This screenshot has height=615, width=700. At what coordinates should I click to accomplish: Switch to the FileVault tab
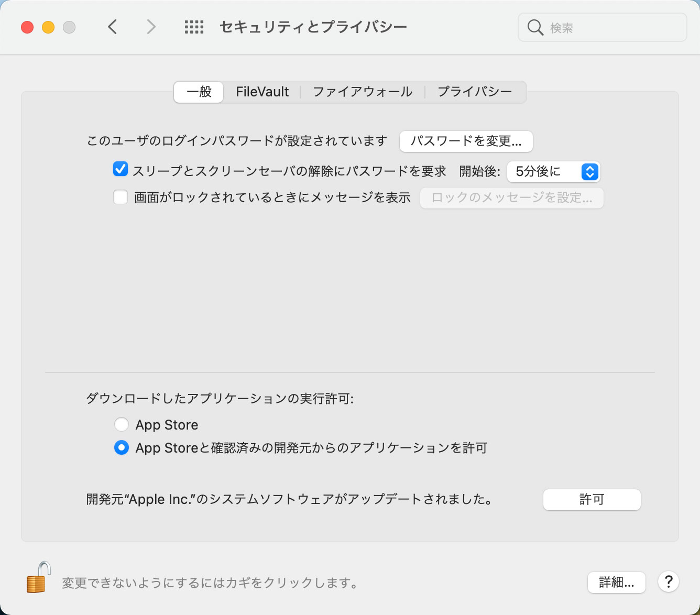pyautogui.click(x=262, y=92)
